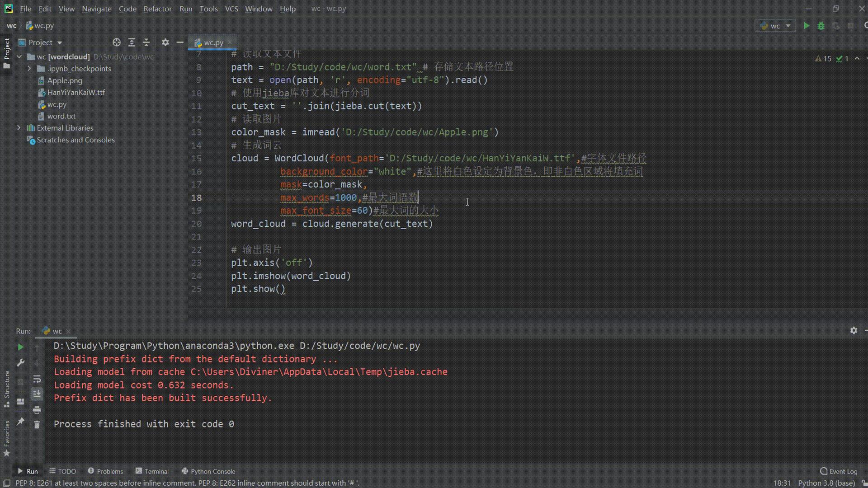The image size is (868, 488).
Task: Click the Structure panel icon
Action: [x=7, y=388]
